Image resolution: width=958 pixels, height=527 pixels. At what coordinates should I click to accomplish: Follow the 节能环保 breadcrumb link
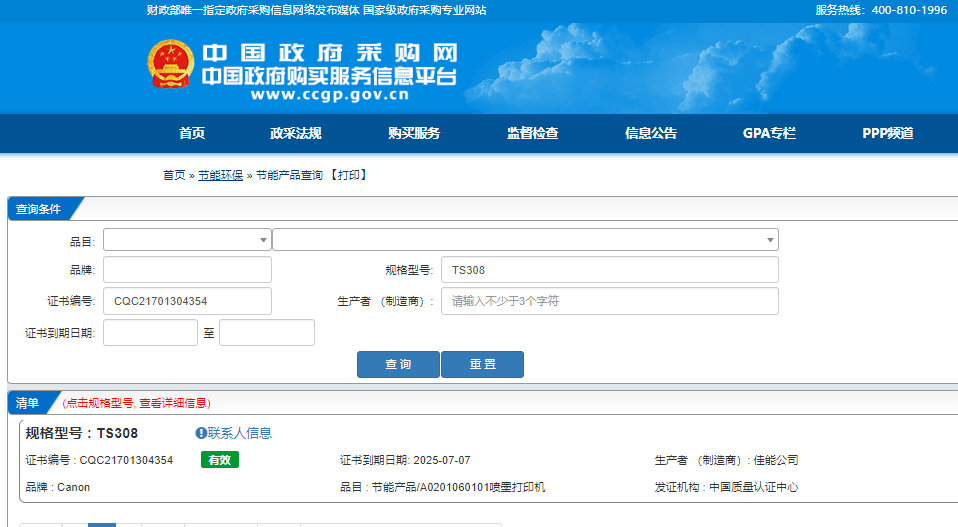pos(220,175)
